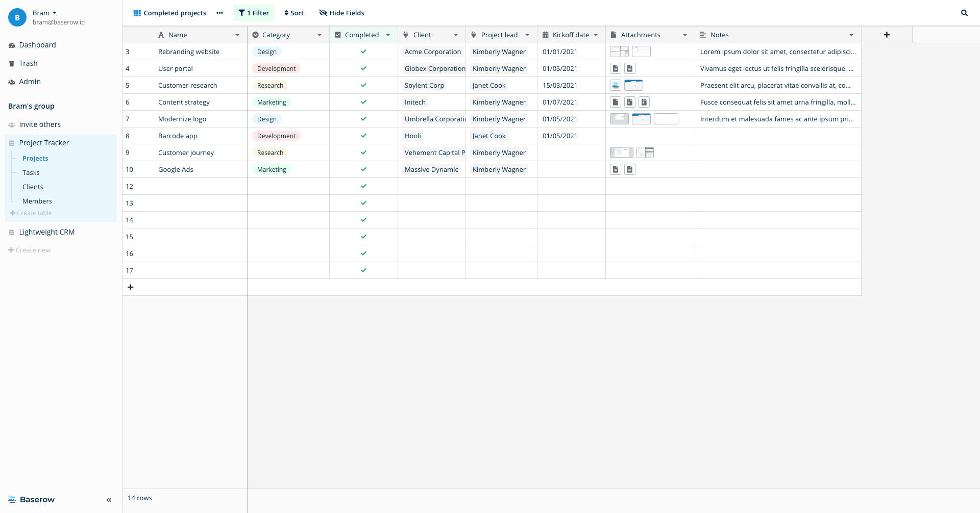Click the Hide Fields eye icon
This screenshot has height=513, width=980.
click(x=323, y=13)
